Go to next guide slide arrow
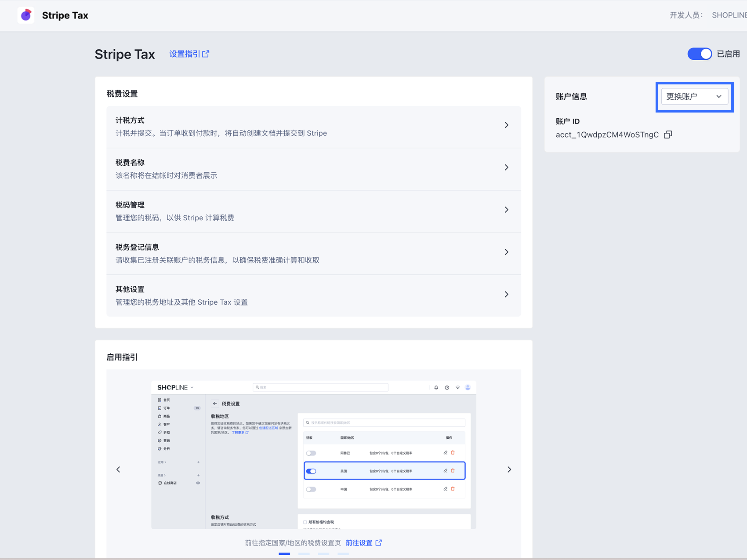Image resolution: width=747 pixels, height=560 pixels. coord(509,469)
